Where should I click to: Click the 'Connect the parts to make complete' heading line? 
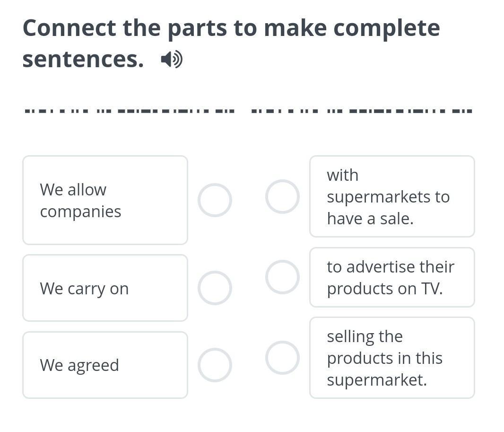pyautogui.click(x=231, y=28)
